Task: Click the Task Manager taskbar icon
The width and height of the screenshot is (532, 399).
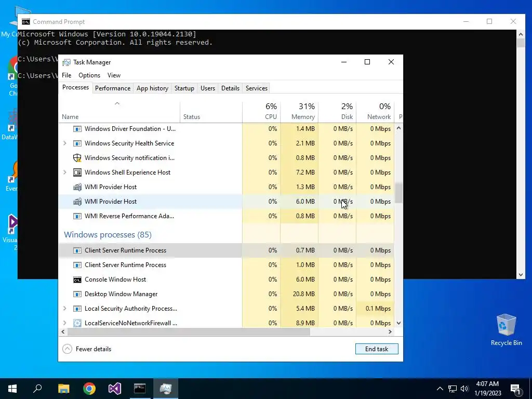Action: pyautogui.click(x=166, y=389)
